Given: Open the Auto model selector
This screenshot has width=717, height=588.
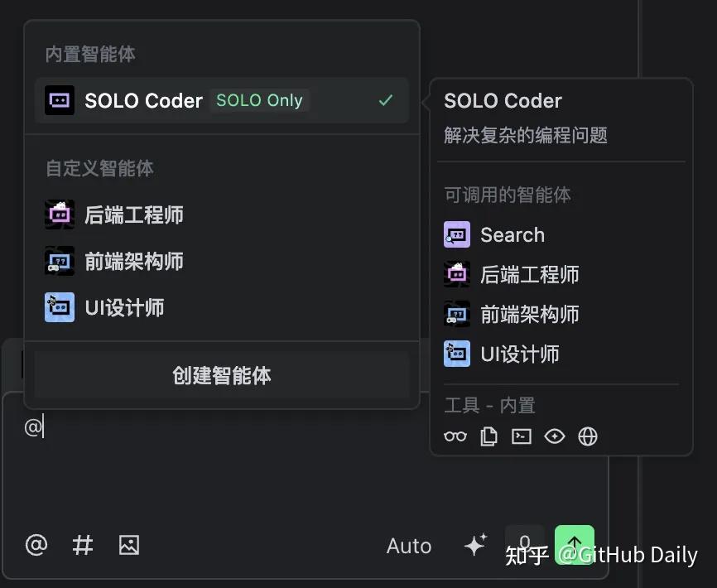Looking at the screenshot, I should [x=409, y=546].
